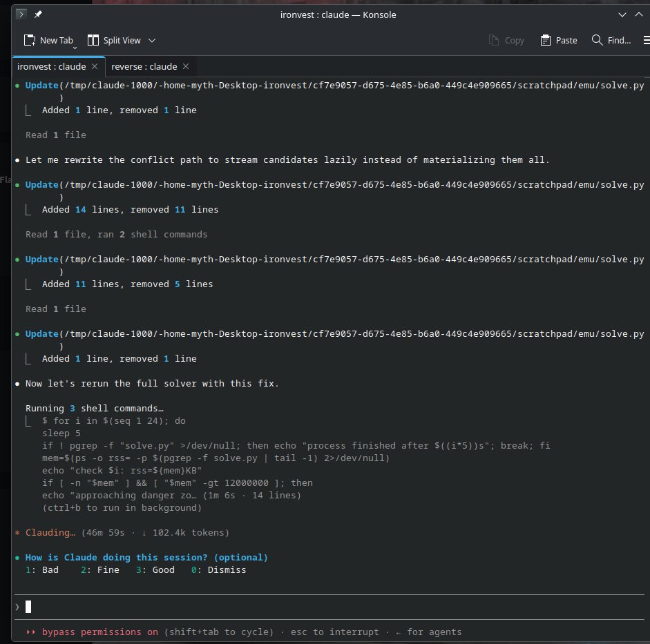
Task: Click "Added 11 lines, removed 5 lines" text
Action: pyautogui.click(x=127, y=284)
